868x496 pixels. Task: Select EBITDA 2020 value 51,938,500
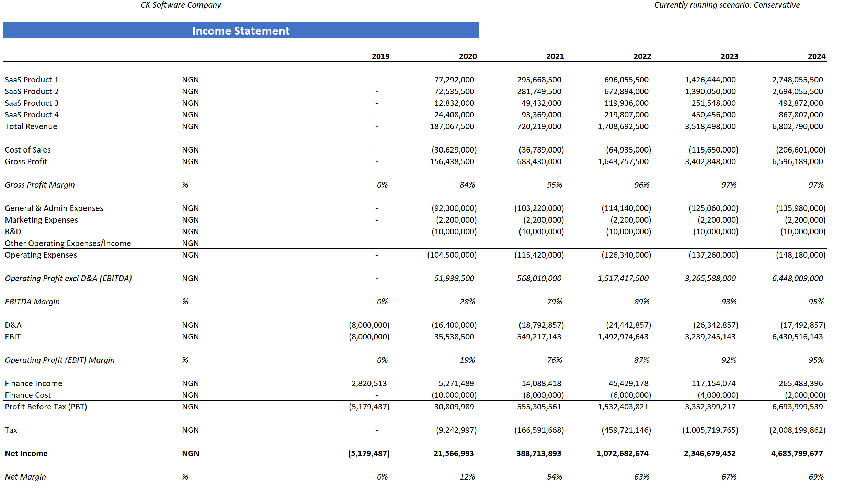click(x=454, y=278)
